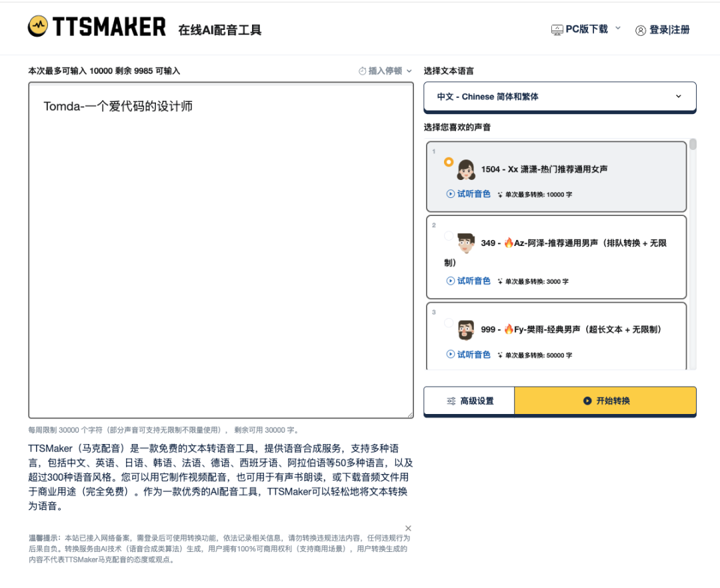The width and height of the screenshot is (720, 588).
Task: Play preview icon for voice 999 樊雨
Action: (x=451, y=355)
